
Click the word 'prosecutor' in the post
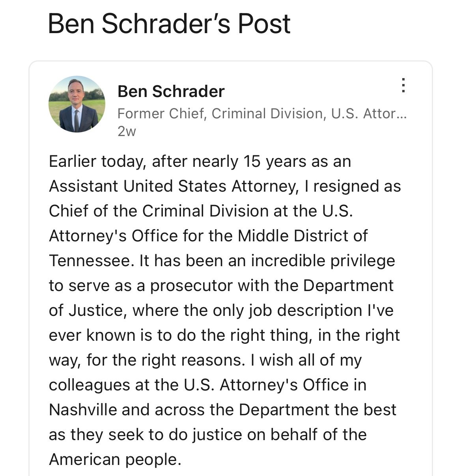tap(190, 286)
